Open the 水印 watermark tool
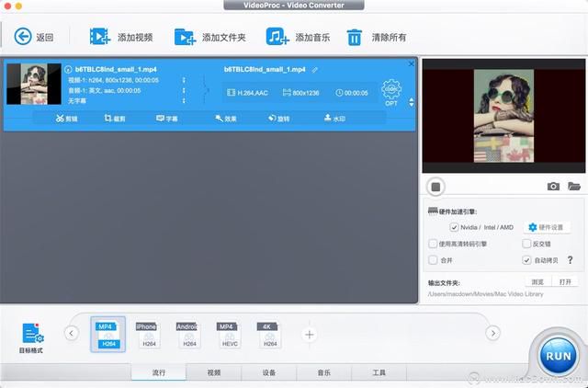Viewport: 588px width, 388px height. click(334, 119)
